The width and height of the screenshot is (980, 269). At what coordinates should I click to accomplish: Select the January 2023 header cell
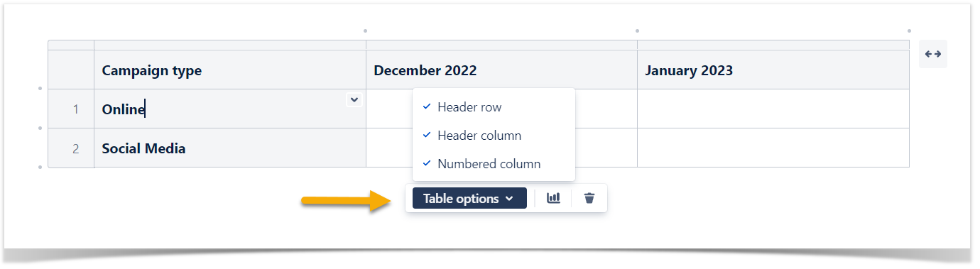tap(773, 70)
